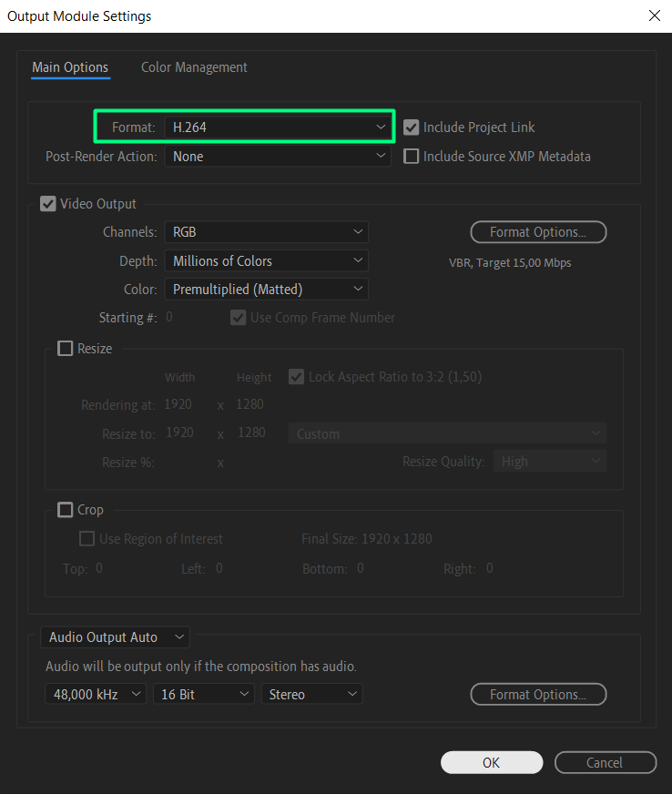
Task: Uncheck the Video Output checkbox
Action: click(48, 204)
